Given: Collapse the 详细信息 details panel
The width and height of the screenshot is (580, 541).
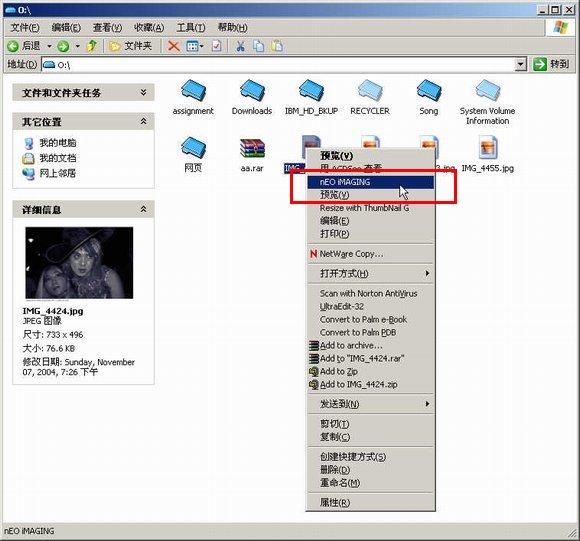Looking at the screenshot, I should (143, 210).
